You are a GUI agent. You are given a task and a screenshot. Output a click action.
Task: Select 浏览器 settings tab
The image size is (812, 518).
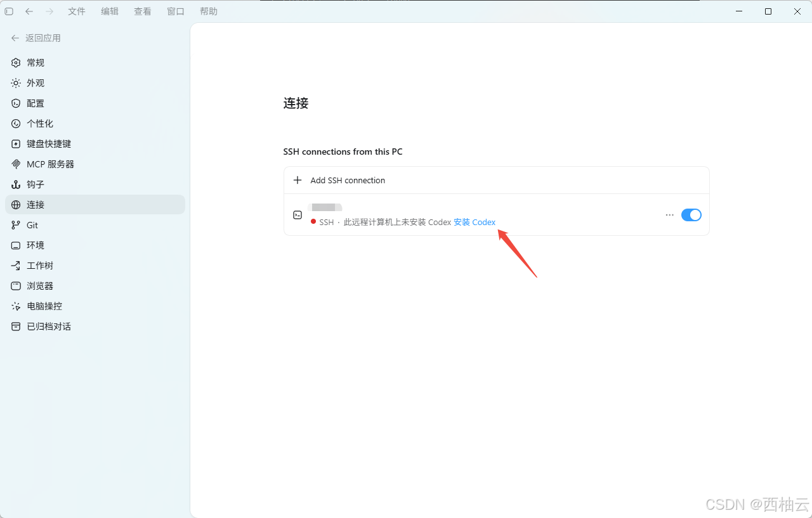[95, 286]
